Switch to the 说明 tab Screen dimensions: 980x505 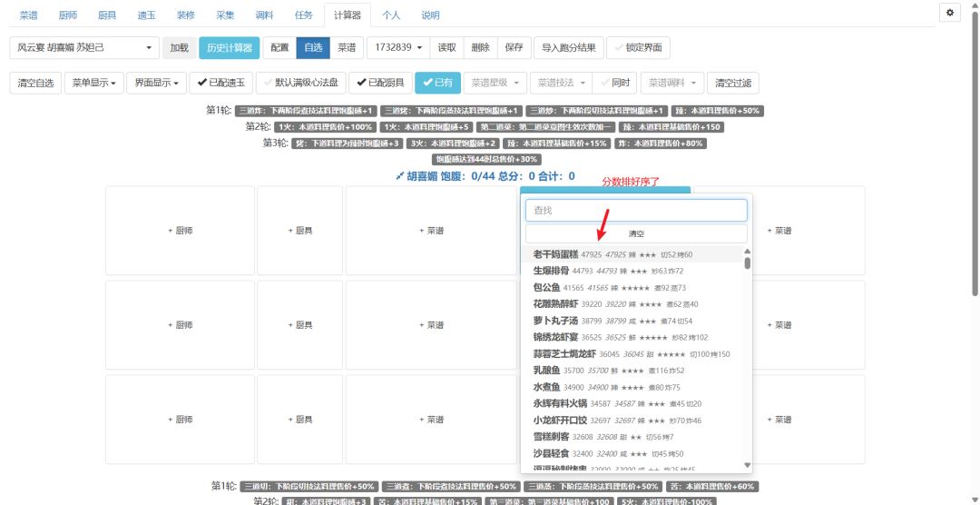pos(431,15)
